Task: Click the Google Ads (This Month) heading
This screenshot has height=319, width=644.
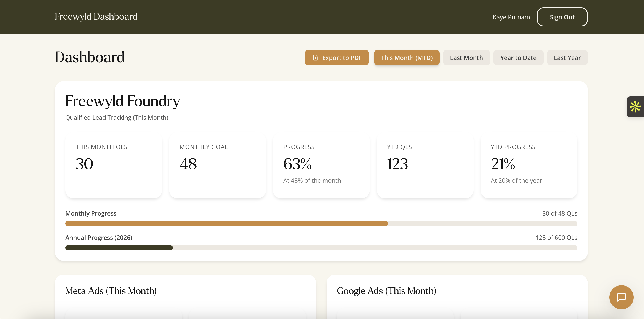Action: coord(386,291)
